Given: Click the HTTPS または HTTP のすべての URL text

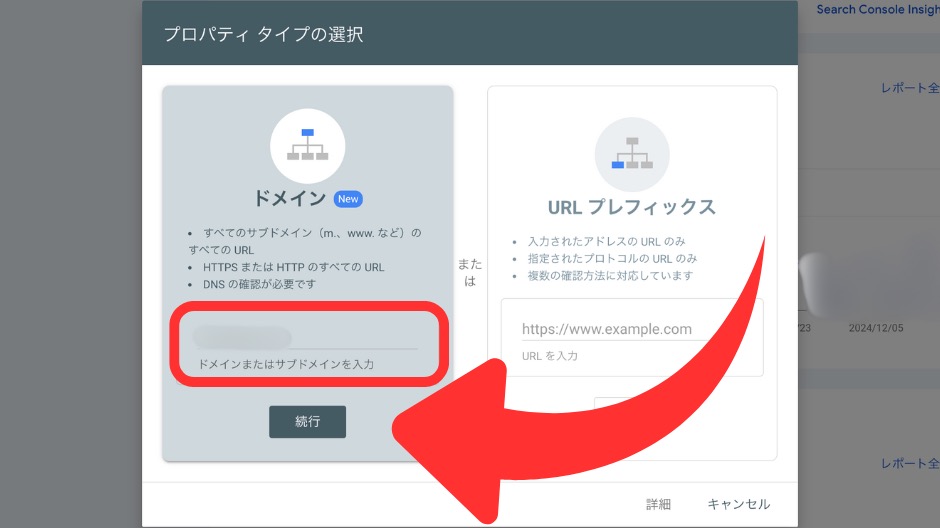Looking at the screenshot, I should (x=294, y=267).
